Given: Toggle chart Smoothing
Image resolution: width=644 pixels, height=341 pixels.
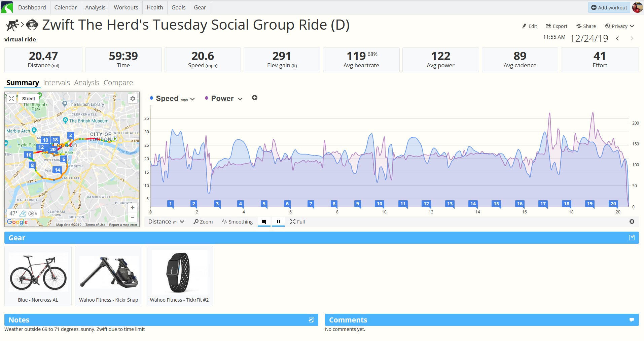Looking at the screenshot, I should [x=237, y=221].
